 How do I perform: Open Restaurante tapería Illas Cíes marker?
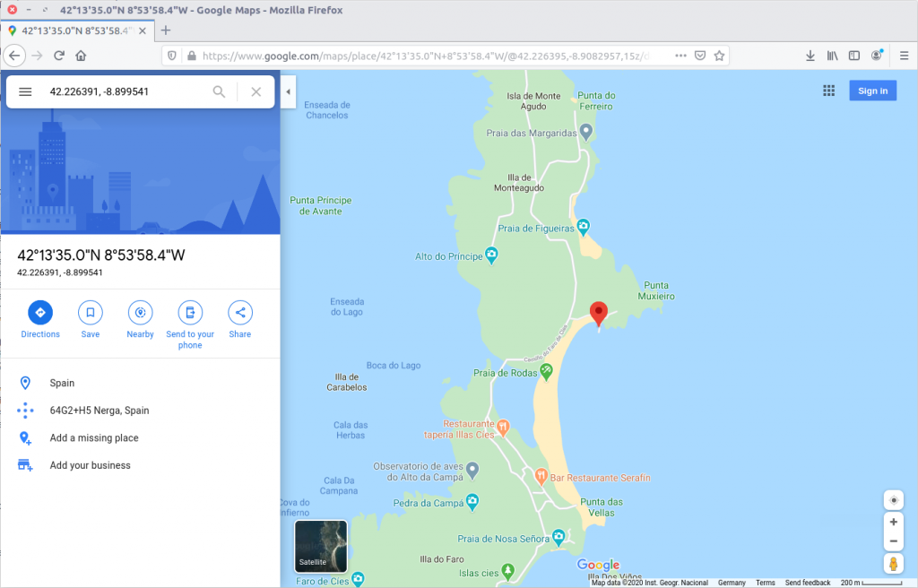point(503,427)
